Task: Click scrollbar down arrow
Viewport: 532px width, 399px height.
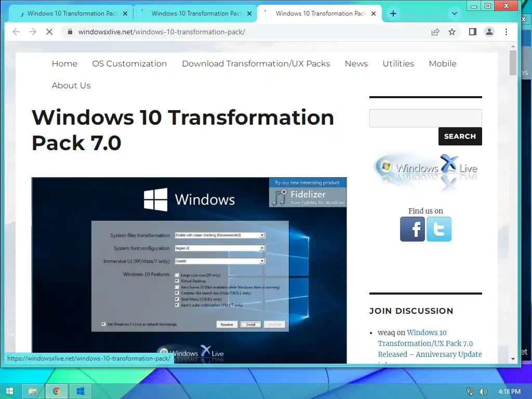Action: pos(513,359)
